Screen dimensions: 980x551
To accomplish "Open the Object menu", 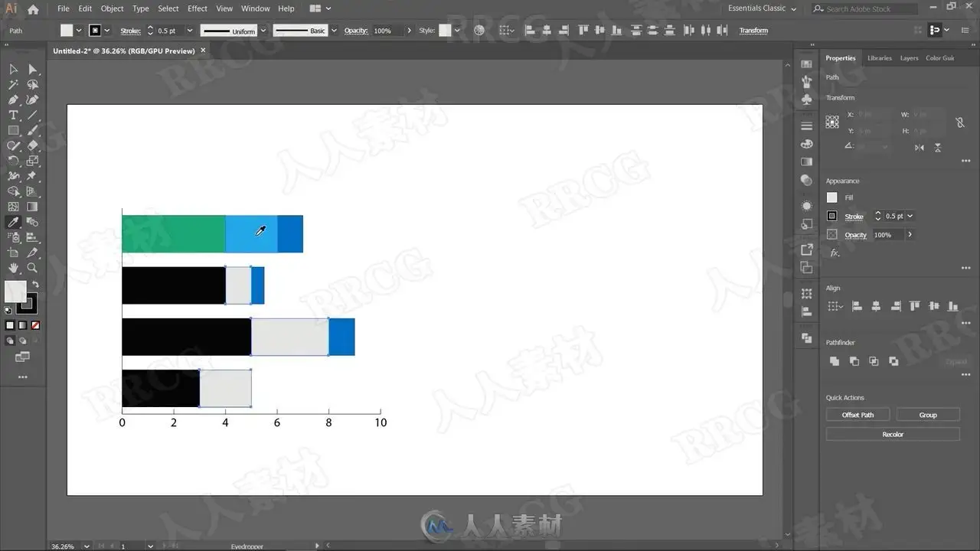I will pyautogui.click(x=112, y=8).
